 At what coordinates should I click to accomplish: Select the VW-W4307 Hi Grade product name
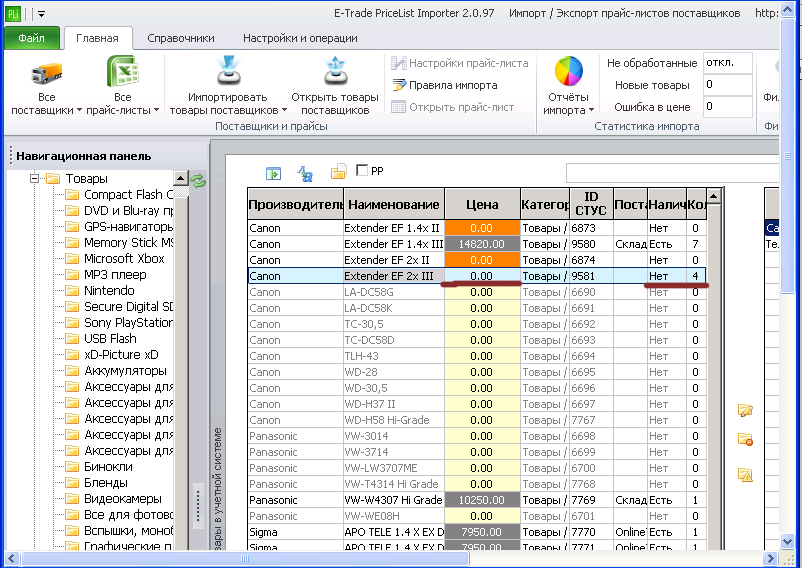tap(393, 500)
